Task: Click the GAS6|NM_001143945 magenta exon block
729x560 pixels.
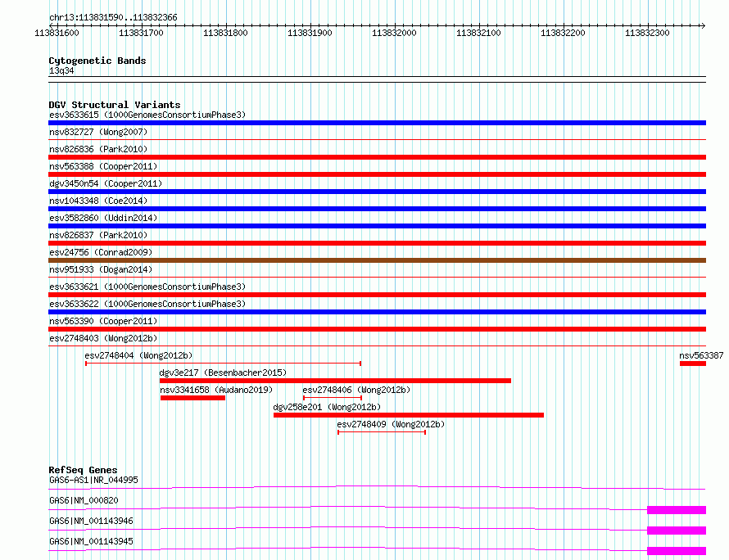Action: 677,551
